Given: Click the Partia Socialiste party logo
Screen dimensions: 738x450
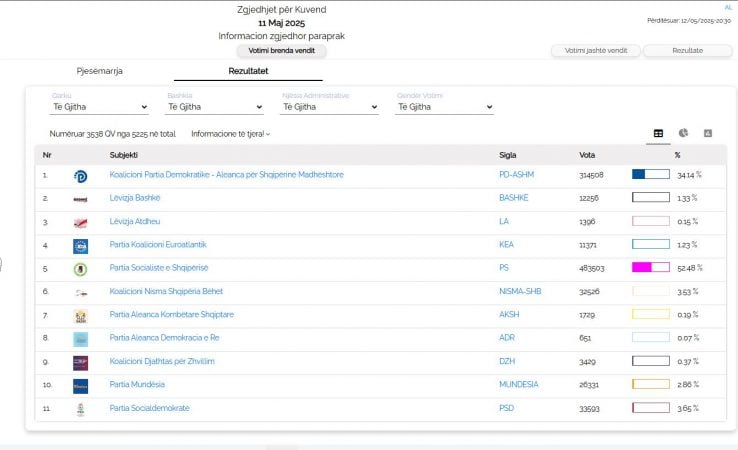Looking at the screenshot, I should tap(80, 268).
